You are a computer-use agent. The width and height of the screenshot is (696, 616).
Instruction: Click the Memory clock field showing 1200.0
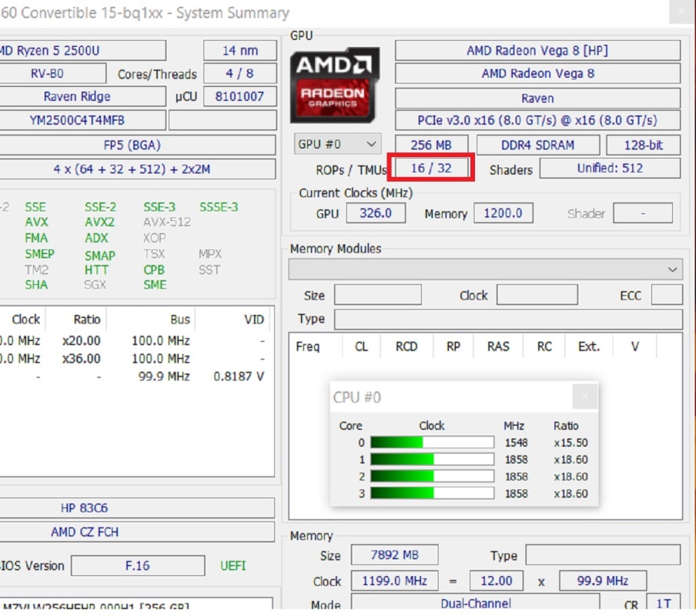(504, 213)
